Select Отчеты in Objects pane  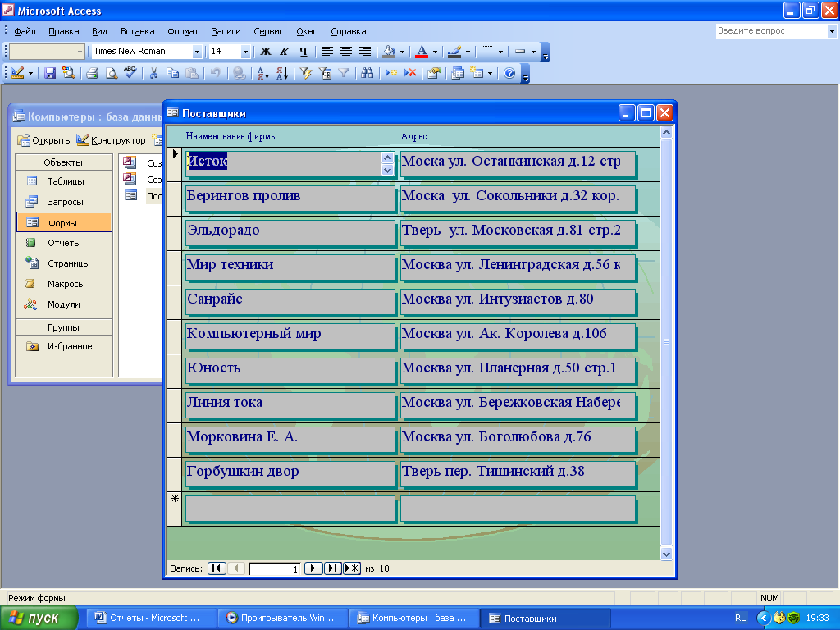click(64, 243)
